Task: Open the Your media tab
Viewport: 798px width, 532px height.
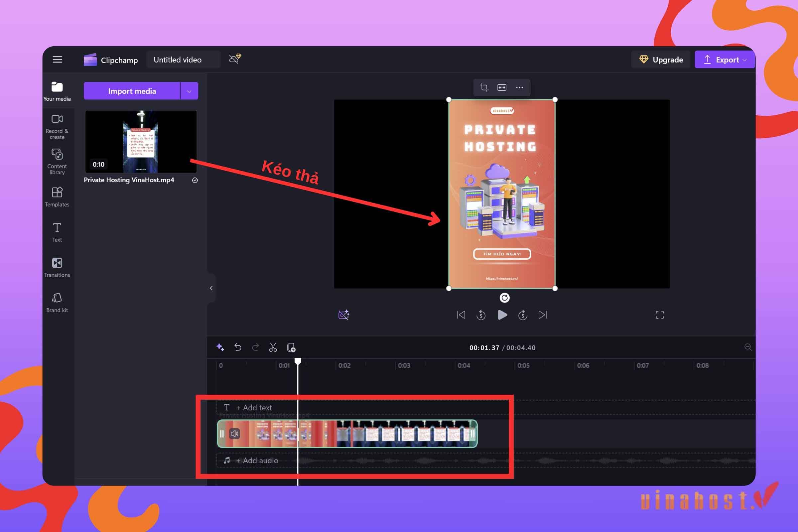Action: (57, 91)
